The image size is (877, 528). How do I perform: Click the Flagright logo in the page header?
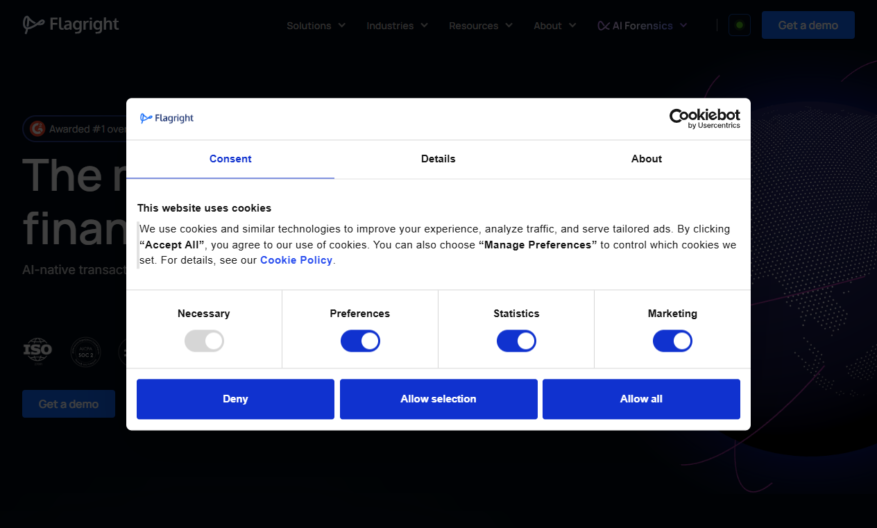[70, 25]
